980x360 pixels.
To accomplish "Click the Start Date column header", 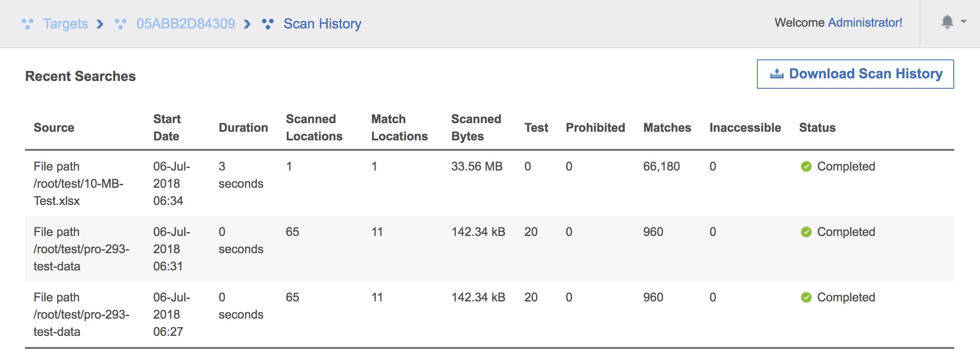I will tap(167, 127).
